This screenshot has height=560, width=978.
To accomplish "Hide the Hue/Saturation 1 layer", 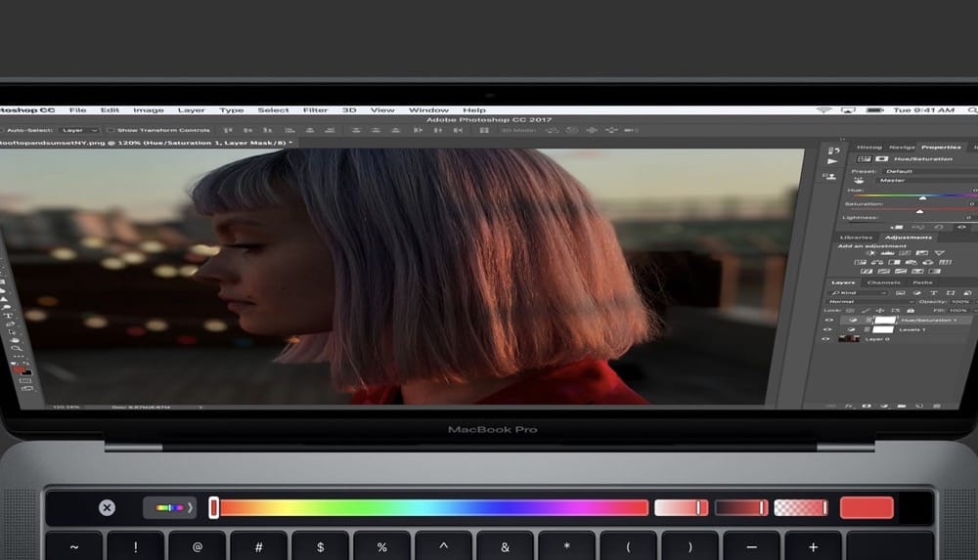I will 829,320.
